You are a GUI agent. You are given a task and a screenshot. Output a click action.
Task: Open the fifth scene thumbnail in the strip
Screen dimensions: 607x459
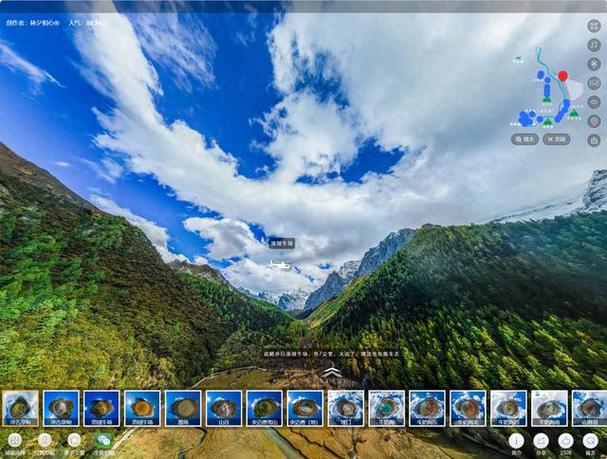(x=183, y=408)
